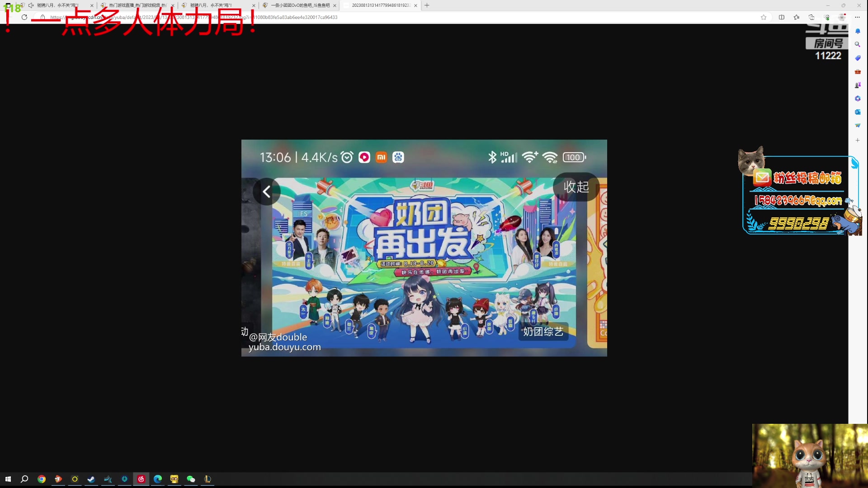Close the 热门游戏直播 tab
868x488 pixels.
[x=173, y=5]
